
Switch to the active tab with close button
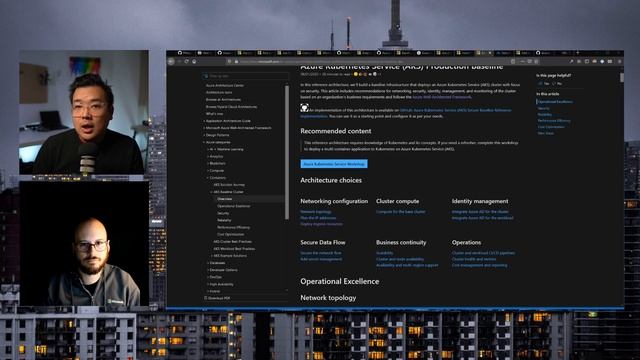click(x=484, y=53)
